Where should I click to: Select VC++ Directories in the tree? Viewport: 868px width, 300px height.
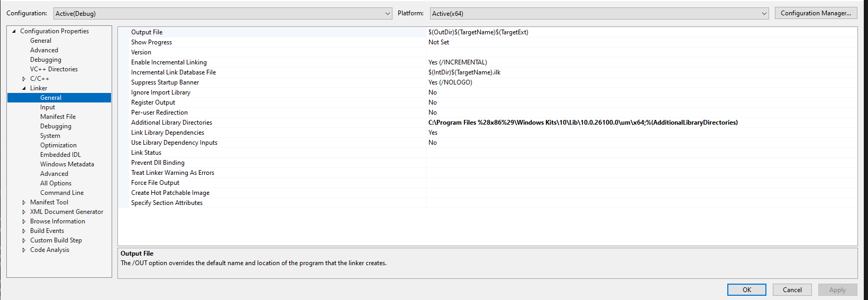pyautogui.click(x=53, y=69)
